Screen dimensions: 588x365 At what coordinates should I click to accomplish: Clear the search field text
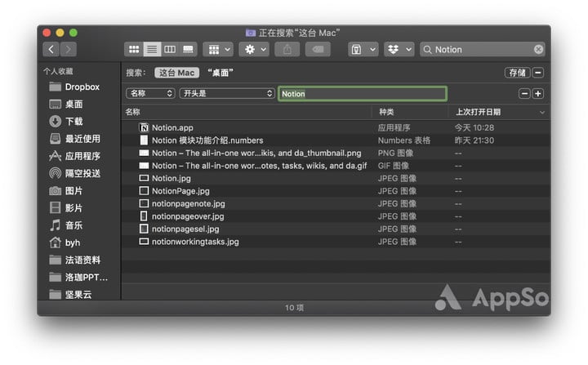click(538, 49)
